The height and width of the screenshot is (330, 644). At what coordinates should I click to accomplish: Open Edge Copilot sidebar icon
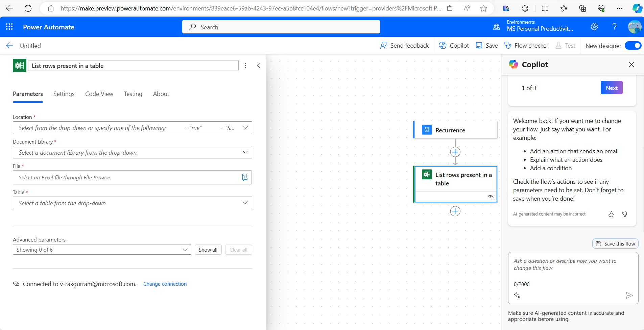[637, 8]
